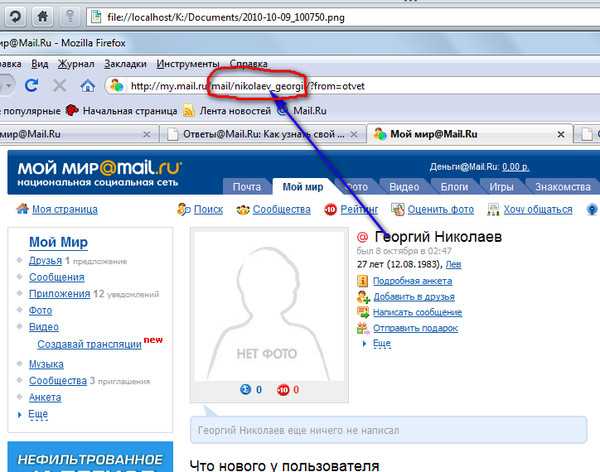This screenshot has width=600, height=472.
Task: Expand Еще in the left sidebar
Action: pos(38,414)
